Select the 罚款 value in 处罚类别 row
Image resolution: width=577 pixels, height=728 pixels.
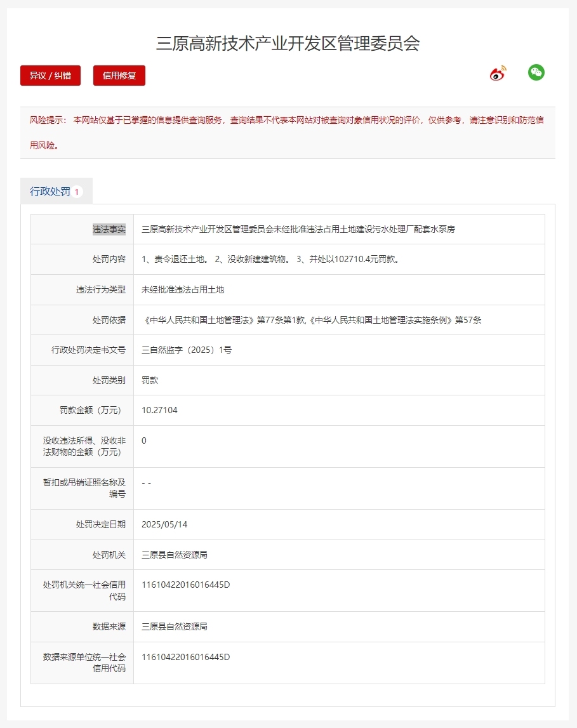tap(150, 380)
